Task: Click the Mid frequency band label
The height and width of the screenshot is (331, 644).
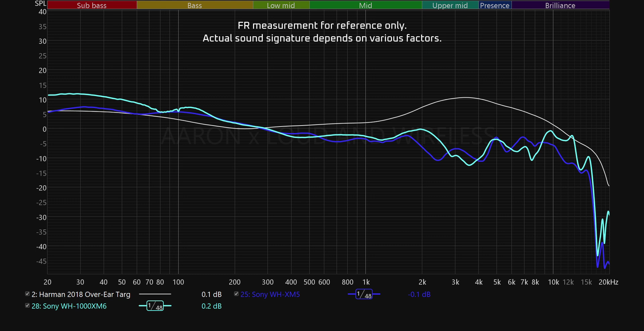Action: (x=365, y=5)
